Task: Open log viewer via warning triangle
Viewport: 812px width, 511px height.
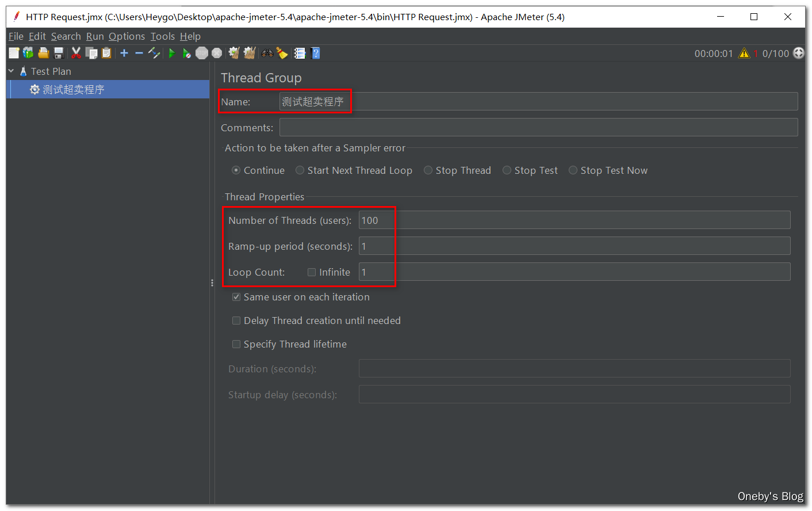Action: 744,53
